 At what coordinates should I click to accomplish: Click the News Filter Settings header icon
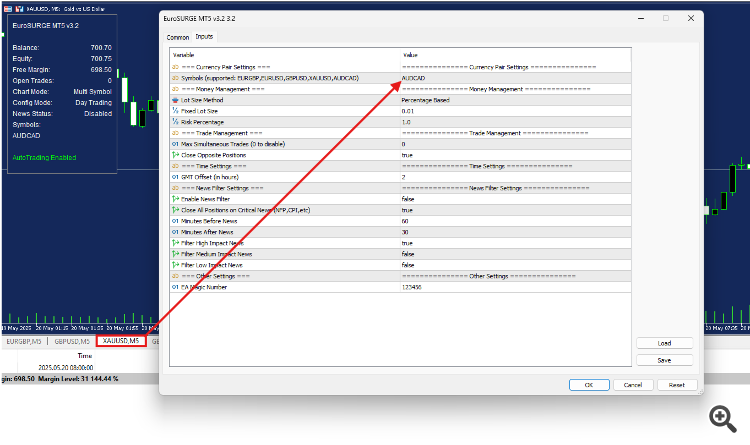pos(175,188)
